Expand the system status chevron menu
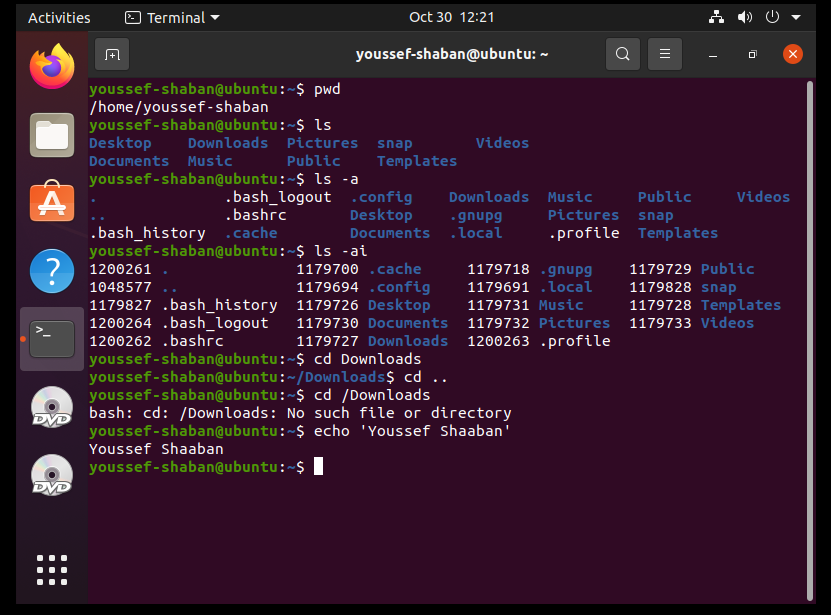Viewport: 831px width, 615px height. [x=794, y=17]
